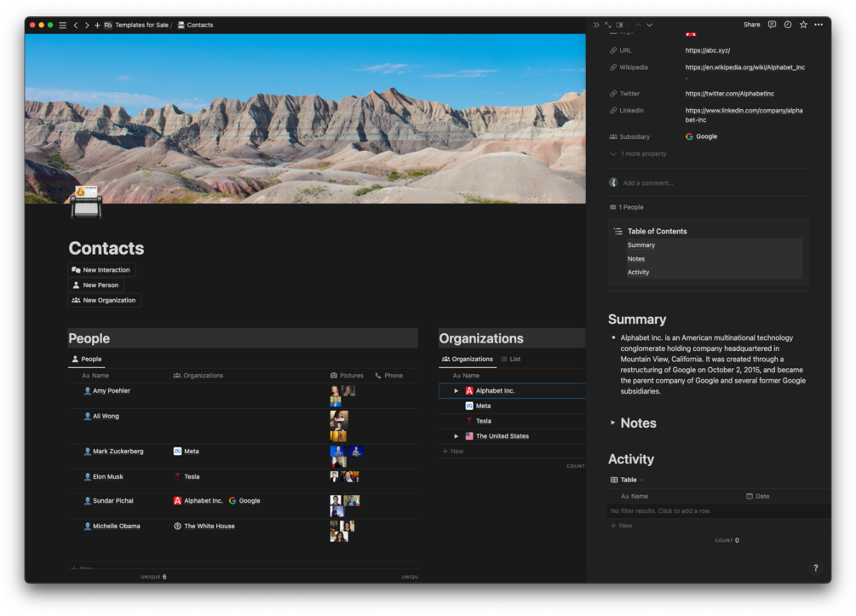
Task: Click the Alphabet Inc. logo in Organizations table
Action: (469, 390)
